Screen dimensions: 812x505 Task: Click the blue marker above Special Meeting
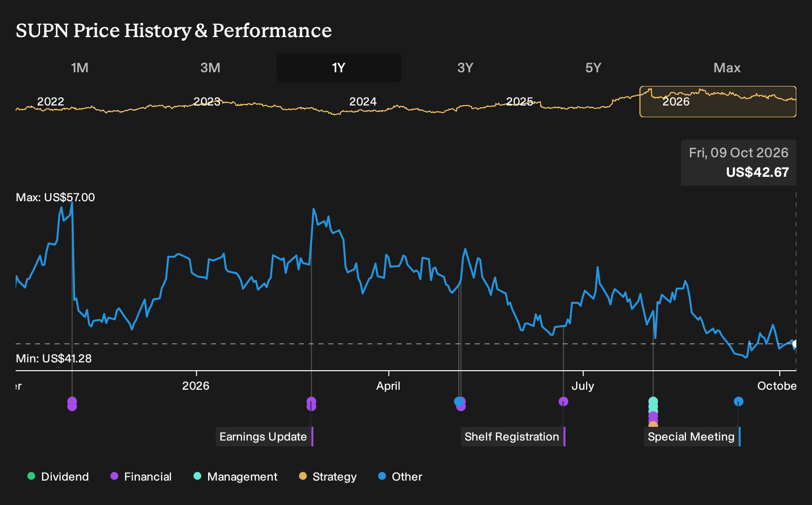(739, 401)
